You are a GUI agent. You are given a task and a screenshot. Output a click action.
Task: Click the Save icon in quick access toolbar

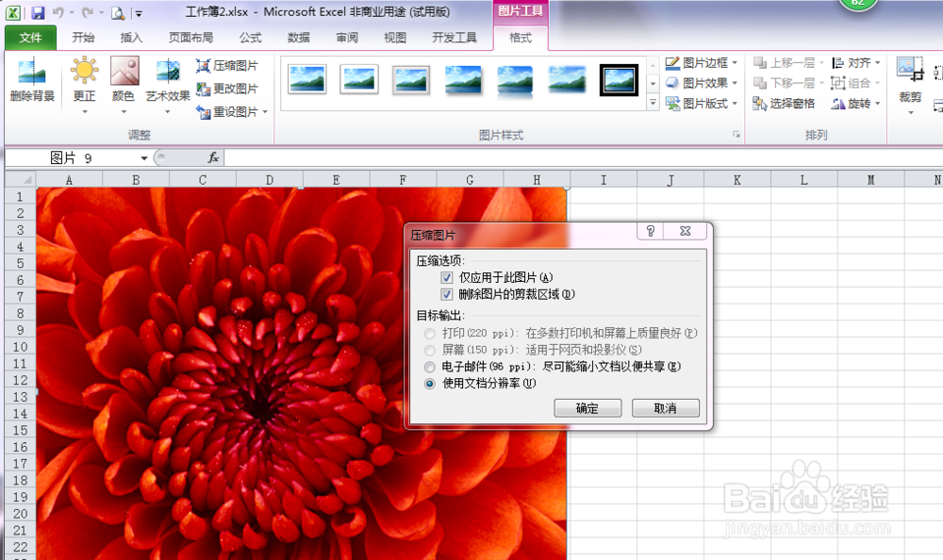(38, 12)
